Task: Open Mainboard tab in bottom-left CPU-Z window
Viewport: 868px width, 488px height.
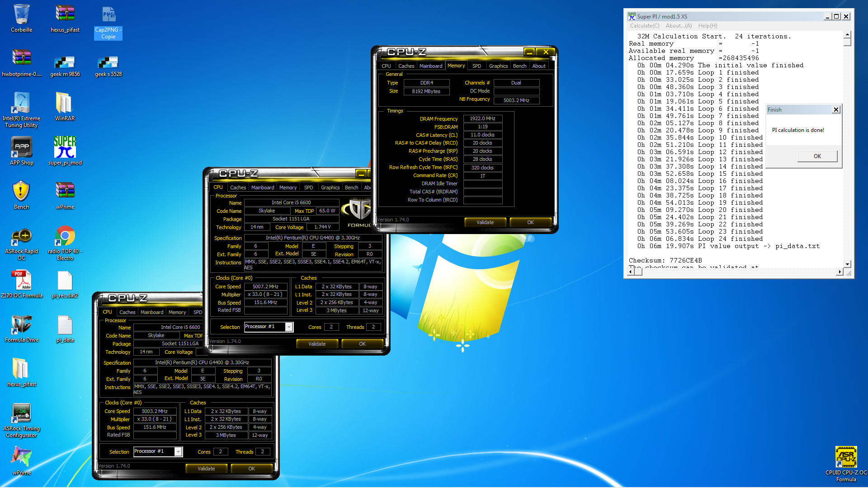Action: click(152, 312)
